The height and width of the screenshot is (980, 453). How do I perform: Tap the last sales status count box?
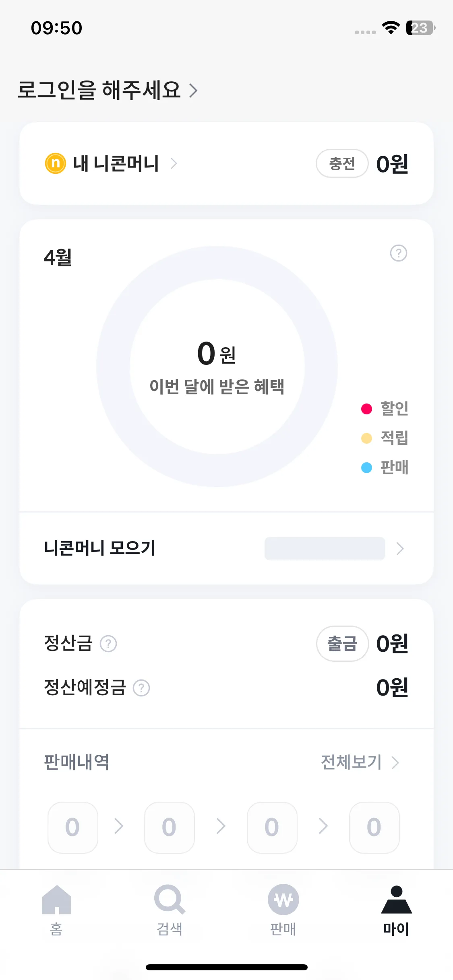[374, 828]
